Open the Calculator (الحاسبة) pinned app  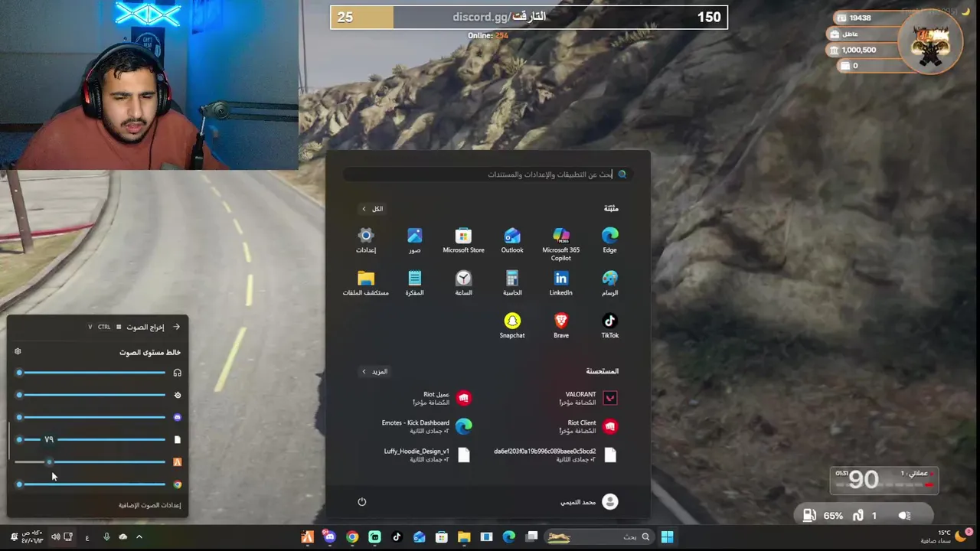point(512,283)
